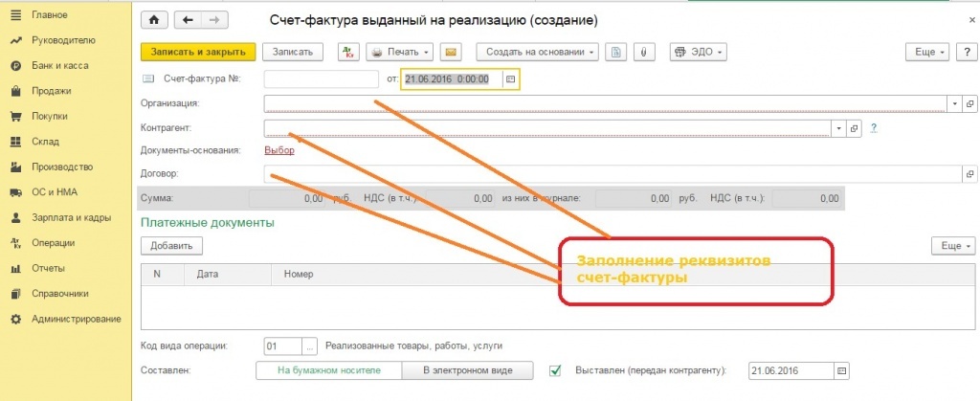Click the Контрагент input field

click(547, 128)
